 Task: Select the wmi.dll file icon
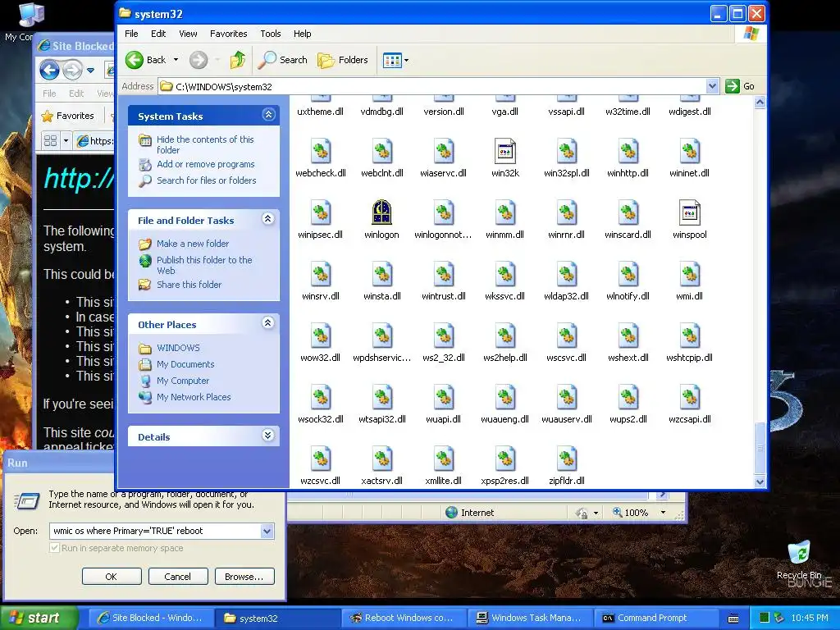[x=689, y=274]
